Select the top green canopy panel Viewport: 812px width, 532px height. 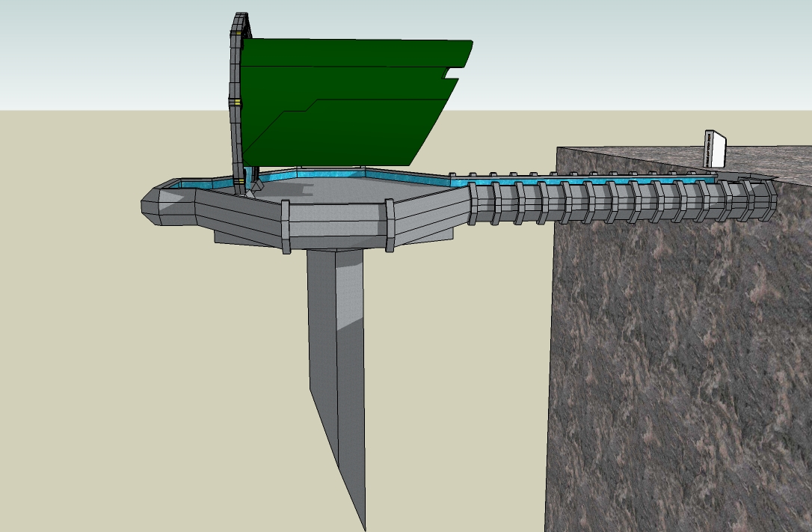tap(351, 52)
